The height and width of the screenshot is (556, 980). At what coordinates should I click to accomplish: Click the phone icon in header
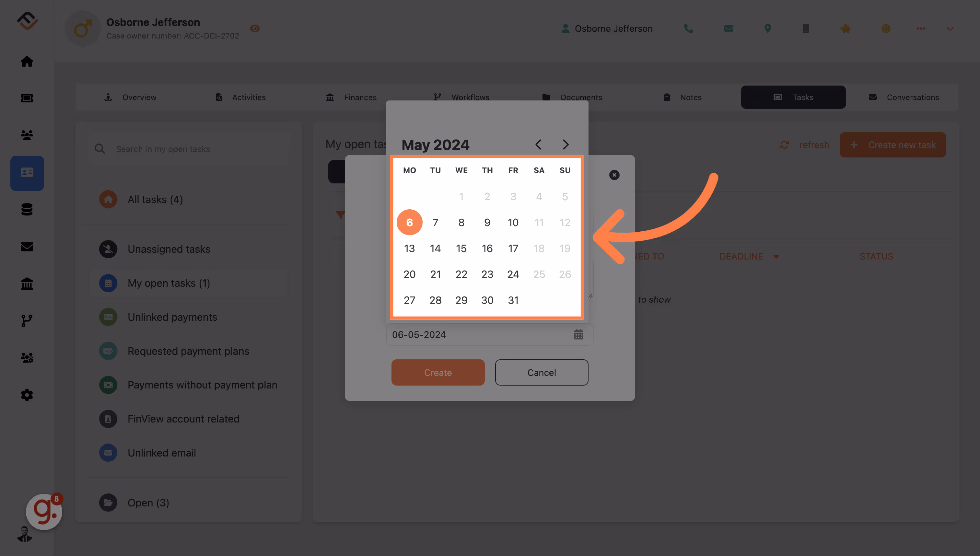tap(688, 29)
